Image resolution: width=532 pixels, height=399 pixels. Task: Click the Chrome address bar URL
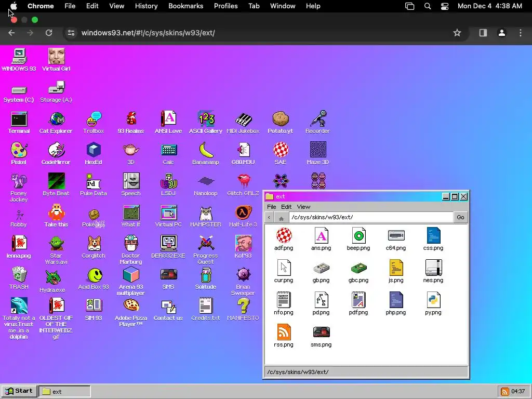pos(148,33)
